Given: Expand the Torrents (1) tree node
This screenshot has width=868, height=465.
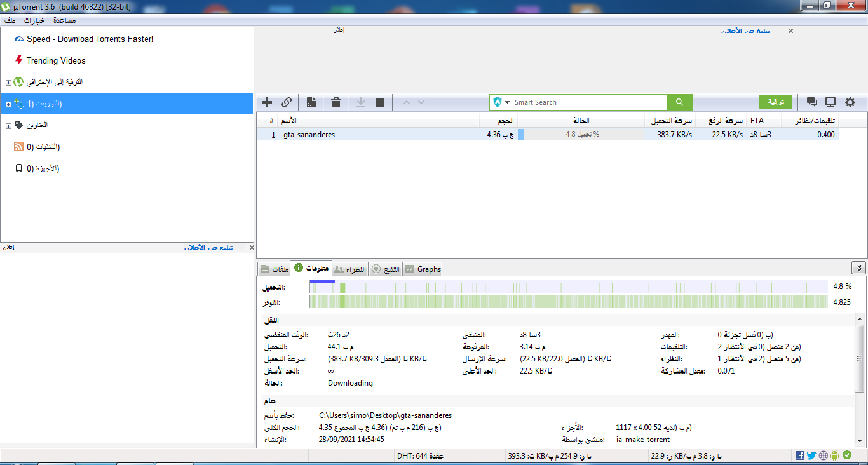Looking at the screenshot, I should (x=8, y=104).
